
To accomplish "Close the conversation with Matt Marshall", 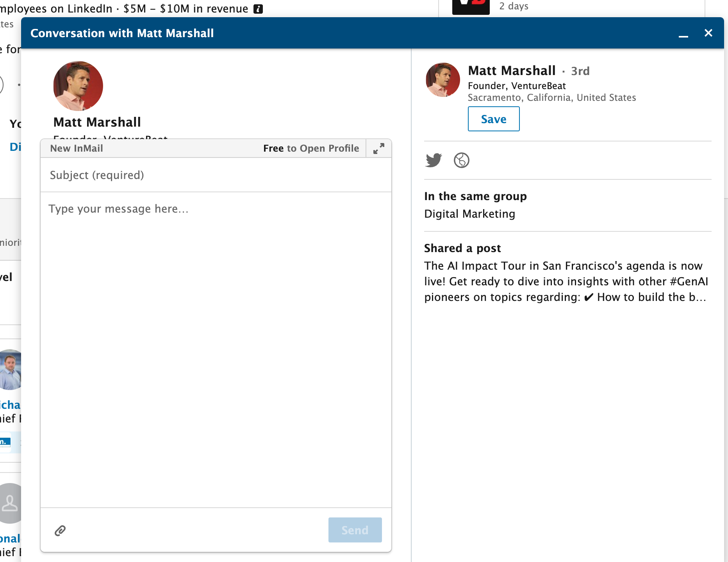I will pyautogui.click(x=708, y=33).
